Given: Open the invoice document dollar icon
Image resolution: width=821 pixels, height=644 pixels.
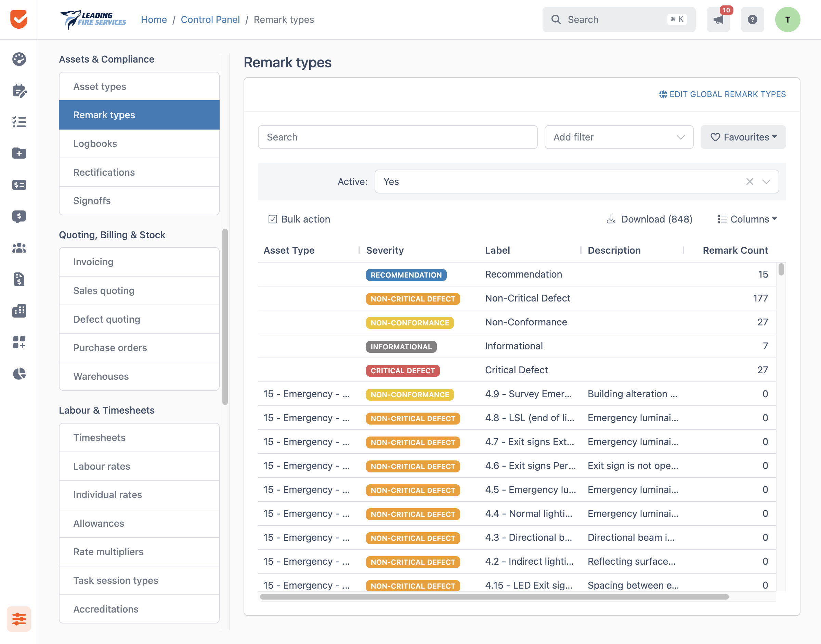Looking at the screenshot, I should pos(19,279).
